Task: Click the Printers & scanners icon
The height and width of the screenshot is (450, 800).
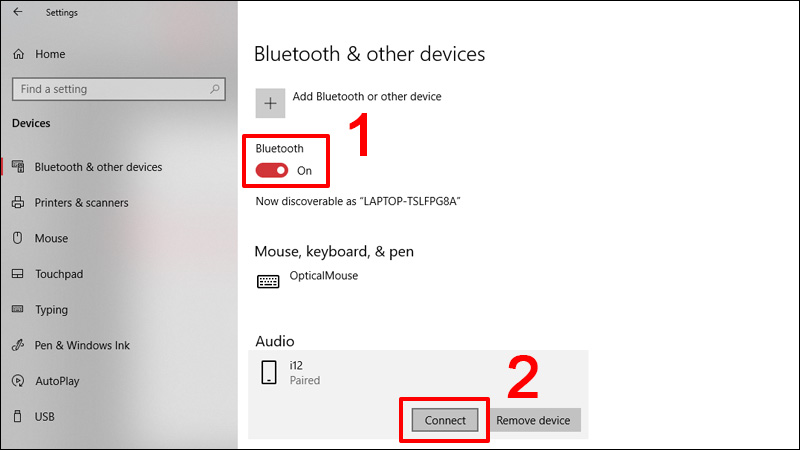Action: pyautogui.click(x=18, y=203)
